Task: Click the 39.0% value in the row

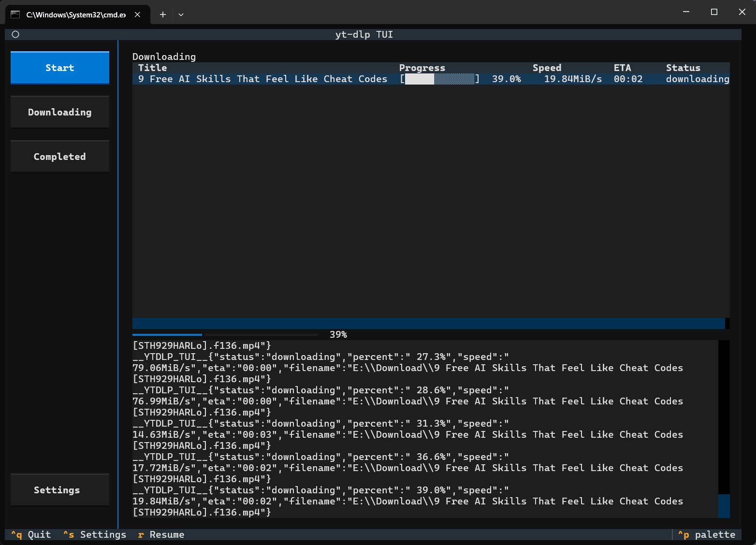Action: tap(507, 79)
